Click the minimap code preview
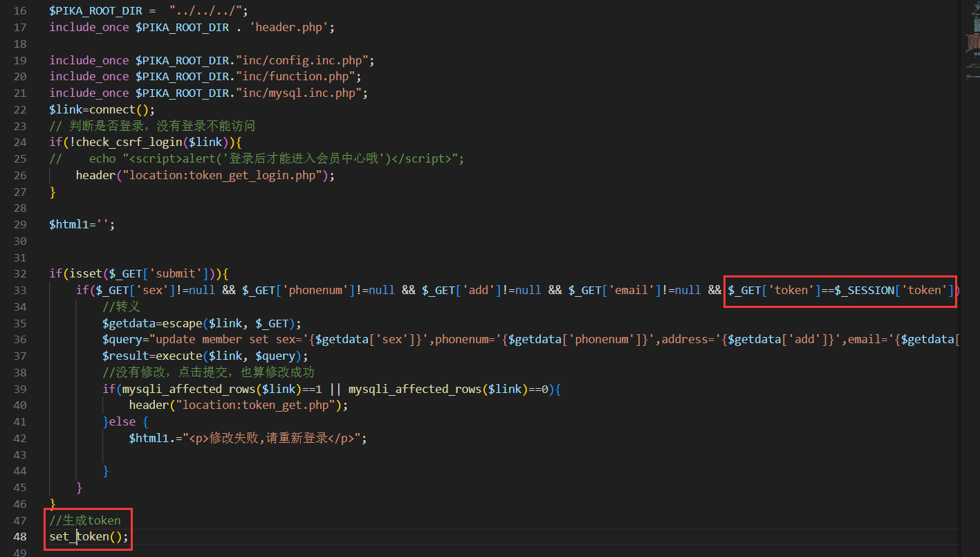 point(972,42)
